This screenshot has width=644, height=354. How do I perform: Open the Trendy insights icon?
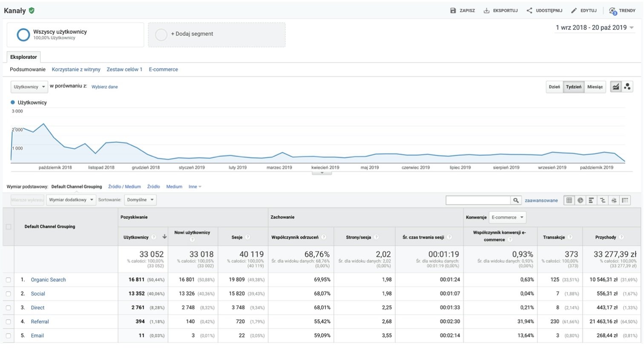pyautogui.click(x=612, y=11)
